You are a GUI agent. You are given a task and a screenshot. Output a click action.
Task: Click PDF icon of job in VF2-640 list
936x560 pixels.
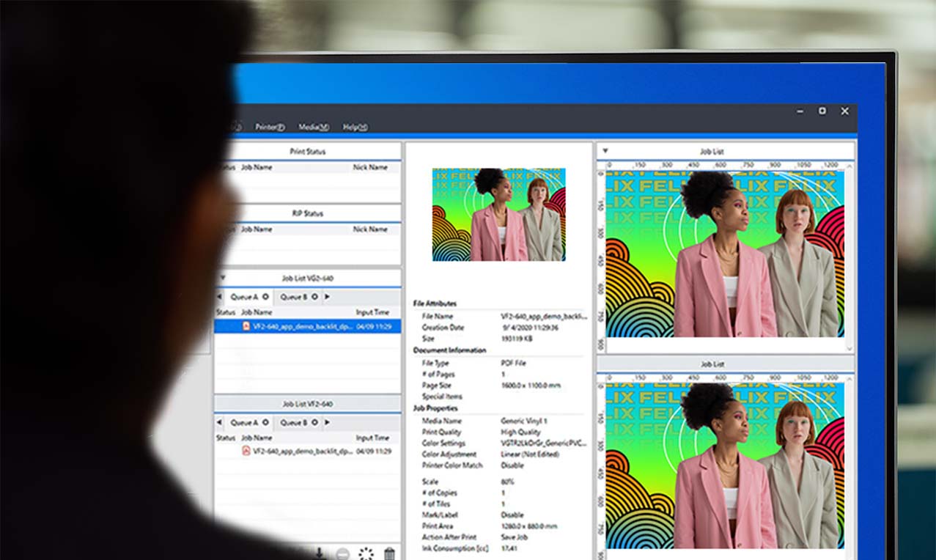click(246, 452)
